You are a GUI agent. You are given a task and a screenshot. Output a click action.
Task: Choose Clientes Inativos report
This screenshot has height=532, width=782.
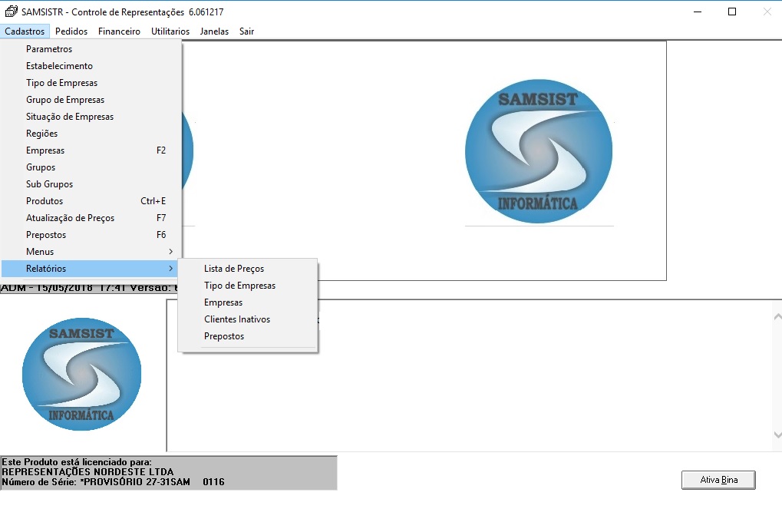[247, 319]
